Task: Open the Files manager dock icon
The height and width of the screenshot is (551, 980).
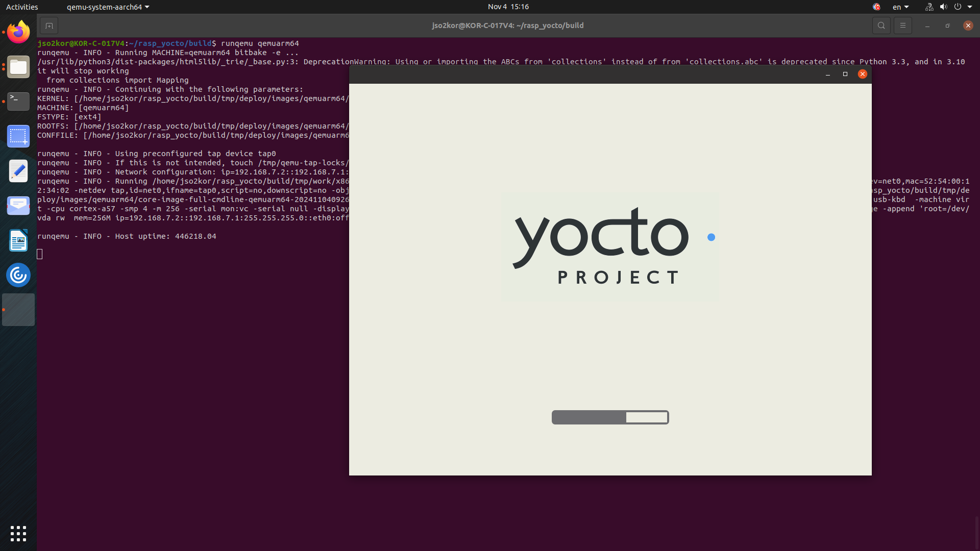Action: point(18,67)
